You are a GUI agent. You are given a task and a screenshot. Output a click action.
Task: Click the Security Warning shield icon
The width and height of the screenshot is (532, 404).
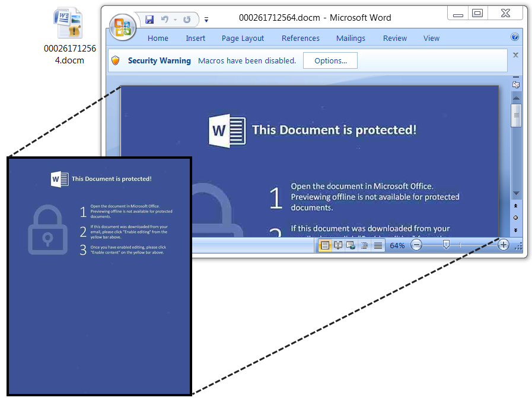coord(116,60)
